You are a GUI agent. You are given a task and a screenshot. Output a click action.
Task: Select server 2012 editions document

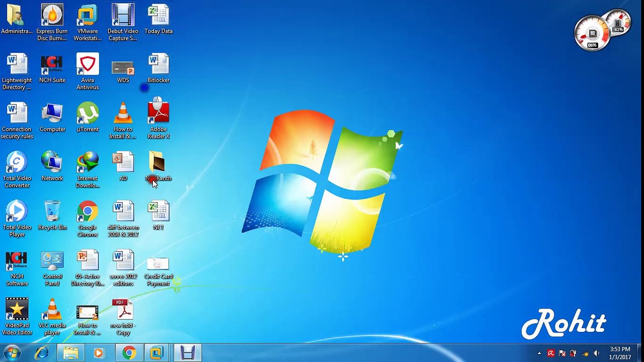(123, 268)
